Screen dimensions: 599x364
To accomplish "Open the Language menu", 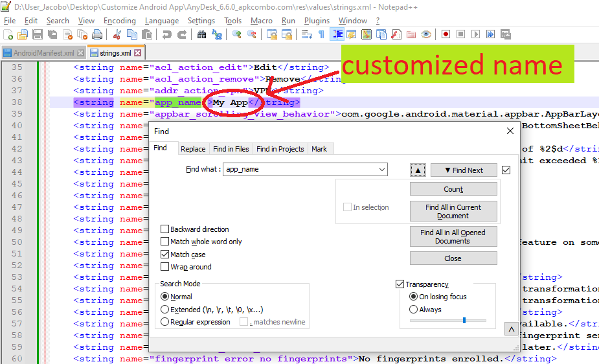I will (162, 21).
